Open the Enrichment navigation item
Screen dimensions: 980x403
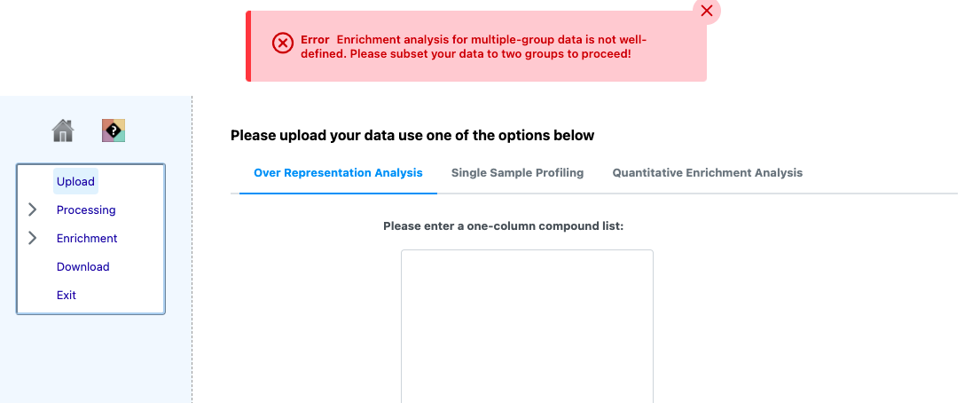point(87,239)
